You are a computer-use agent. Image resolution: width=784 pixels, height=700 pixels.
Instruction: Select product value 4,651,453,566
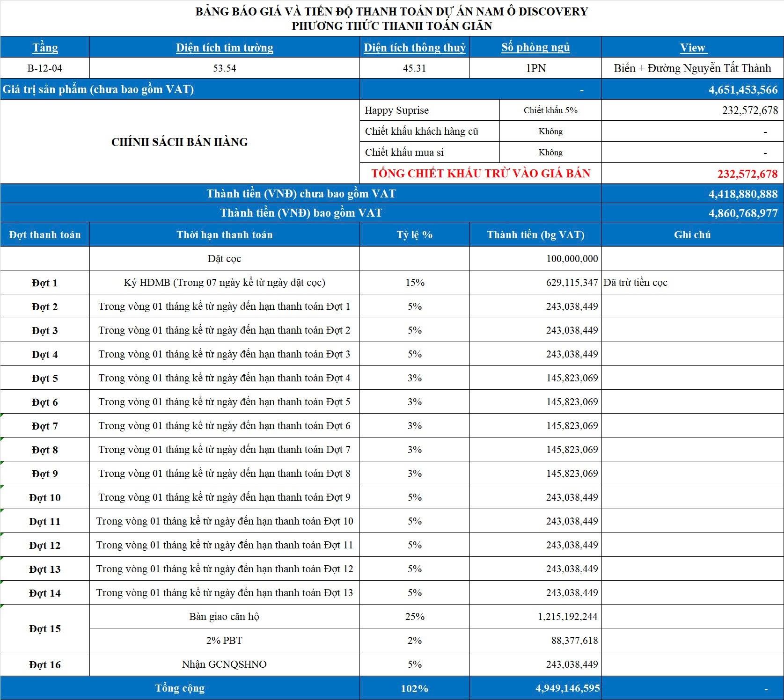click(693, 89)
